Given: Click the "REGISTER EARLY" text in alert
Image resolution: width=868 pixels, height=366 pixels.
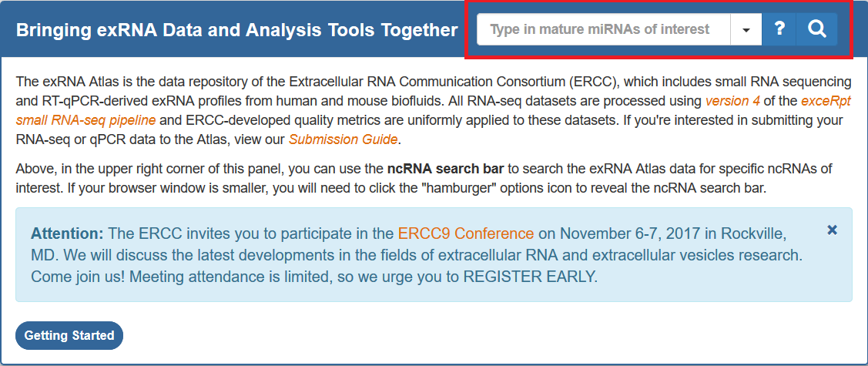Looking at the screenshot, I should click(x=530, y=276).
